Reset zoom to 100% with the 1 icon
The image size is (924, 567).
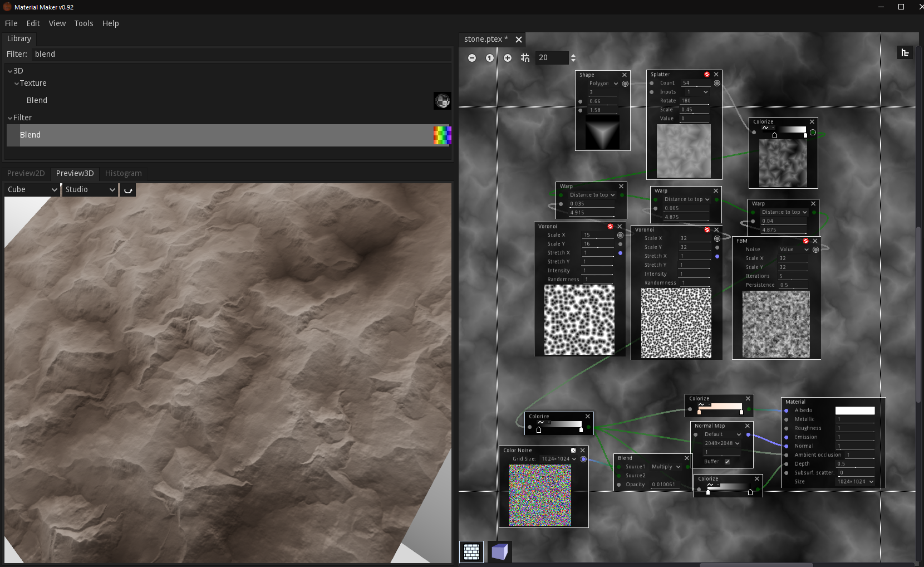tap(490, 57)
